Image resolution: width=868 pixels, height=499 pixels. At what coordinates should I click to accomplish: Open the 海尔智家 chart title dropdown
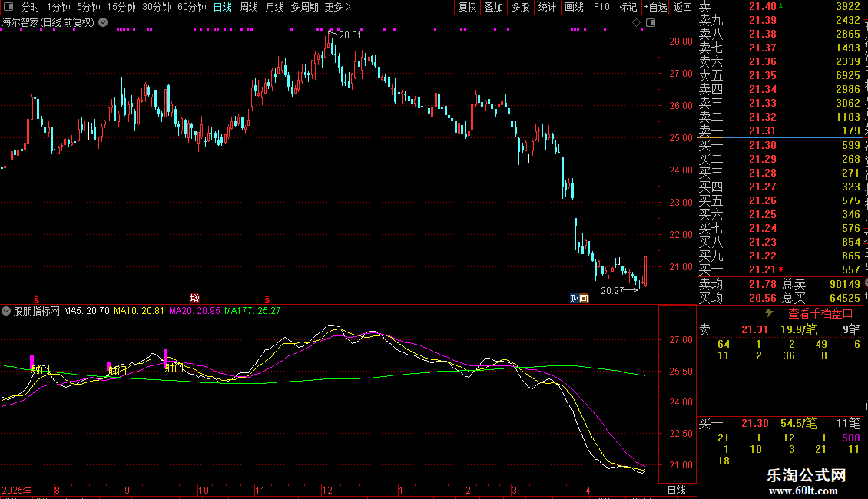click(x=103, y=22)
